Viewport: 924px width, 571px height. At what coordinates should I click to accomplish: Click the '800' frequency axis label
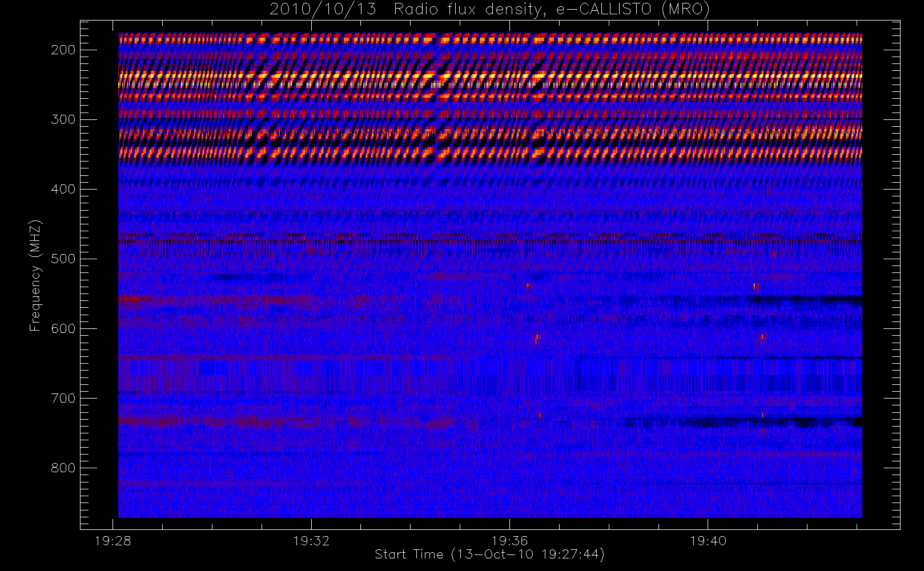pos(63,468)
